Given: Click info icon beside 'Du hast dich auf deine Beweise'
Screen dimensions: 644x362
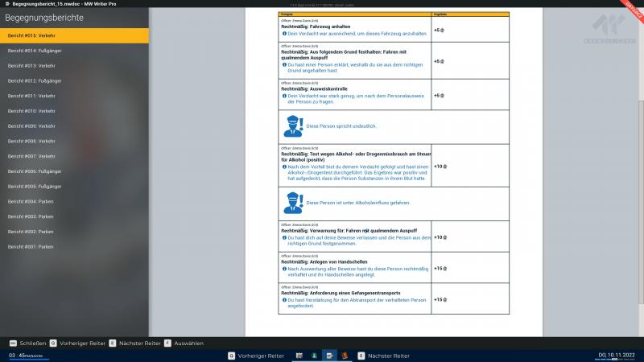Looking at the screenshot, I should click(284, 237).
